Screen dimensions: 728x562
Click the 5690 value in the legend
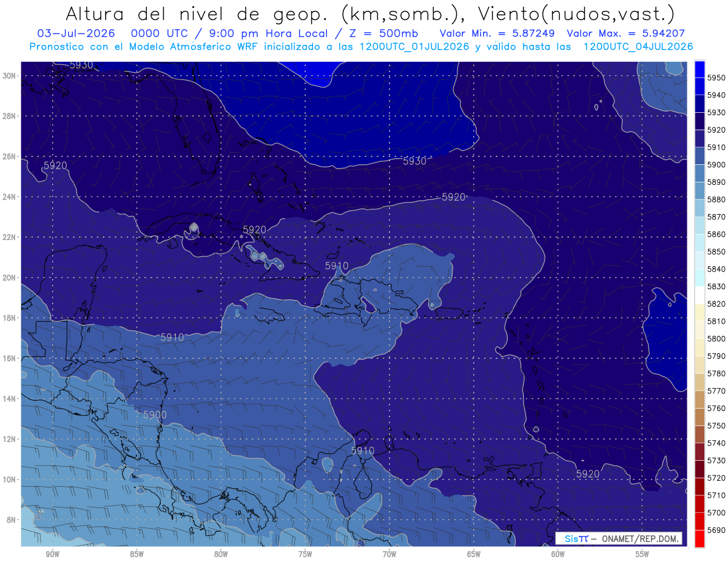coord(716,530)
